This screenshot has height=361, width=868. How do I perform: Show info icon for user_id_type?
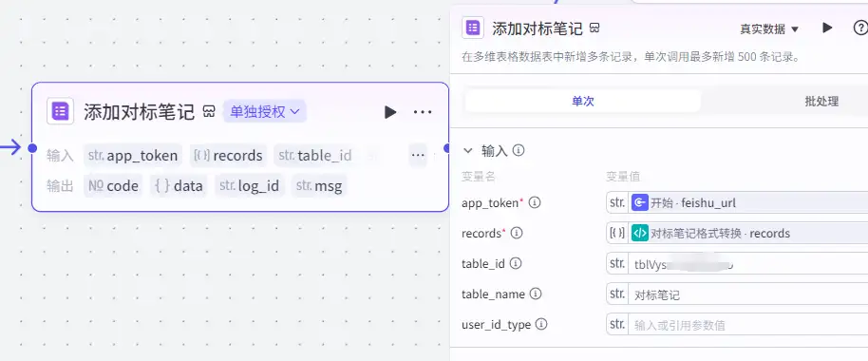(x=541, y=325)
